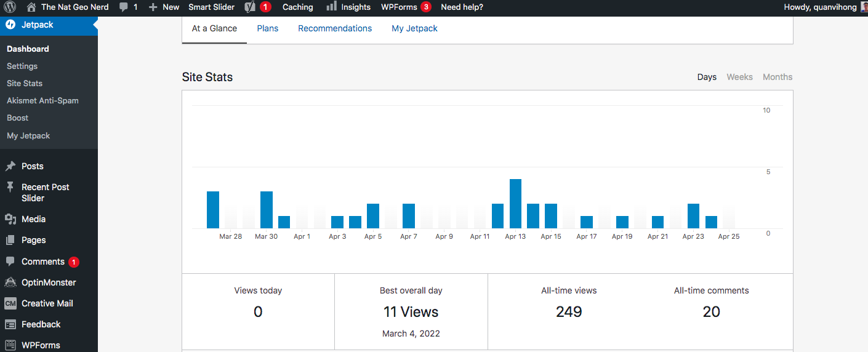Click the Pages icon in sidebar

[x=10, y=240]
